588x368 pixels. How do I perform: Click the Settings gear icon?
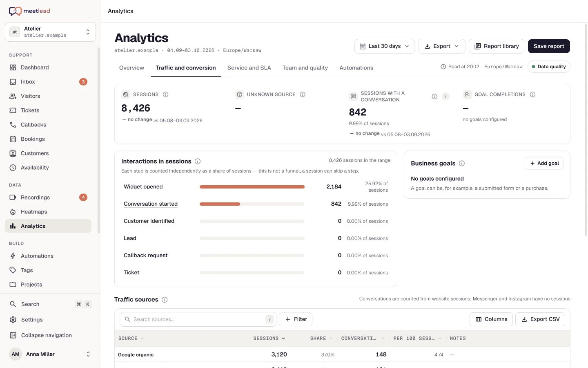[13, 320]
